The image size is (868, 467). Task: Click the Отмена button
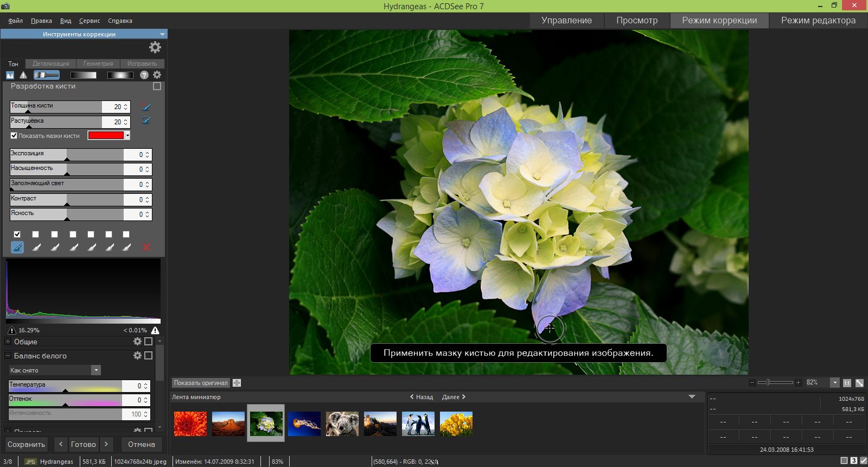(142, 444)
